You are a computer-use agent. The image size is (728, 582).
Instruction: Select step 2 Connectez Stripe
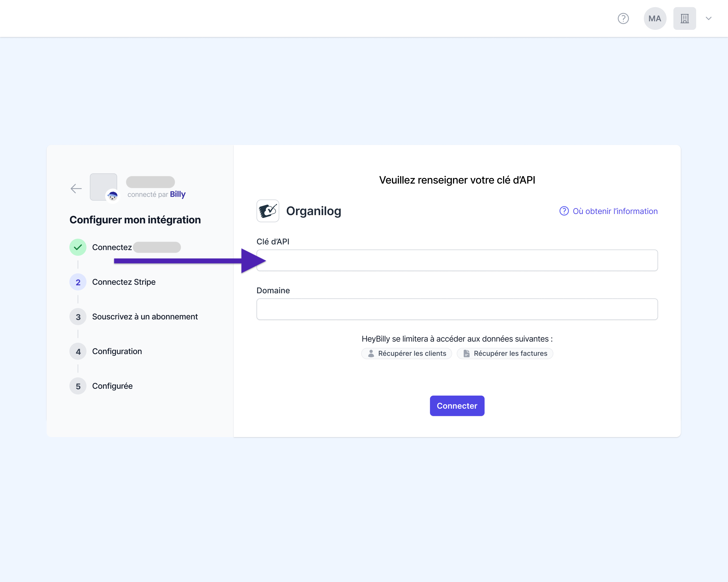point(112,282)
